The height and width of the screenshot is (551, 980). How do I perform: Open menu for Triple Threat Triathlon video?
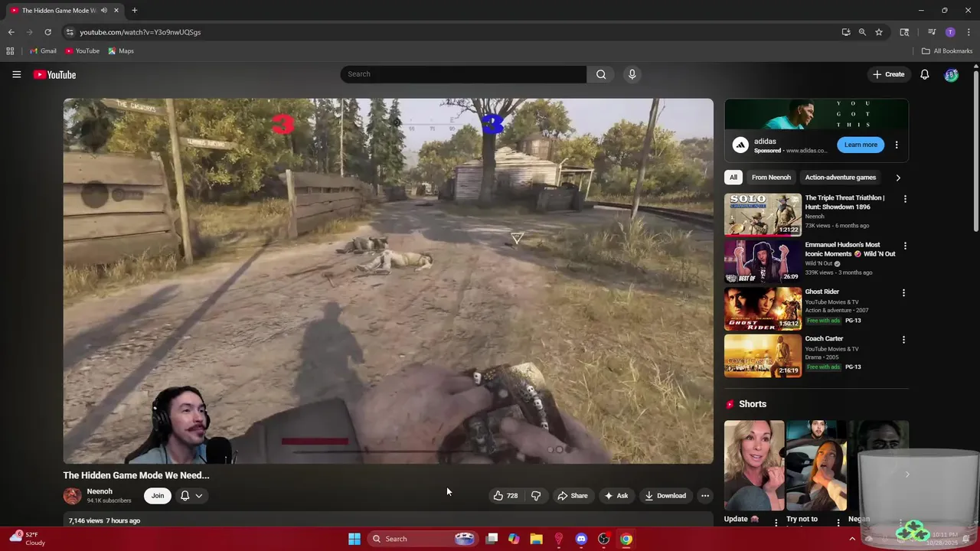click(x=905, y=199)
